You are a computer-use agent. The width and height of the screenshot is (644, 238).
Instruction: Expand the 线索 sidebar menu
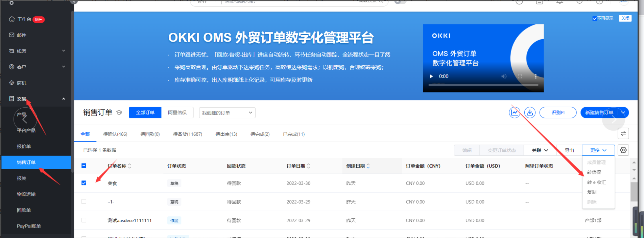click(x=64, y=51)
